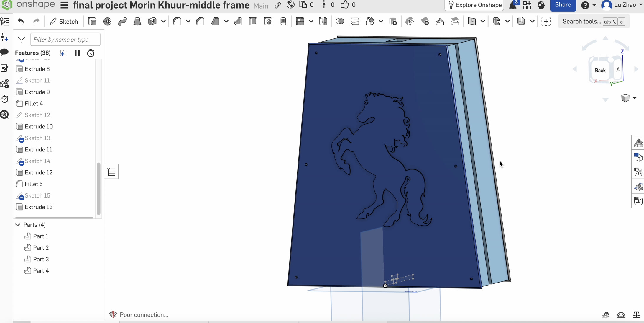This screenshot has height=323, width=644.
Task: Select the Draft tool
Action: pos(216,21)
